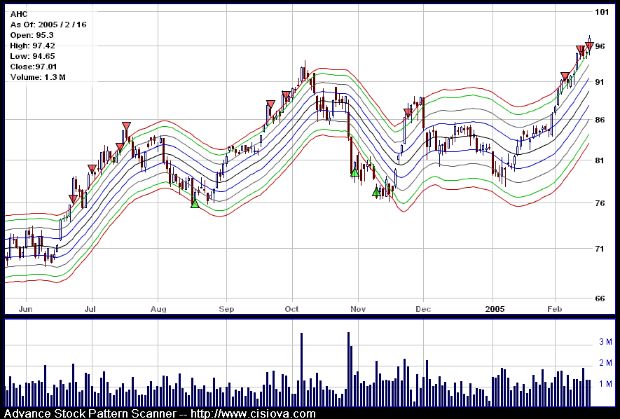This screenshot has height=419, width=620.
Task: Click the green buy triangle in mid-August
Action: [195, 203]
